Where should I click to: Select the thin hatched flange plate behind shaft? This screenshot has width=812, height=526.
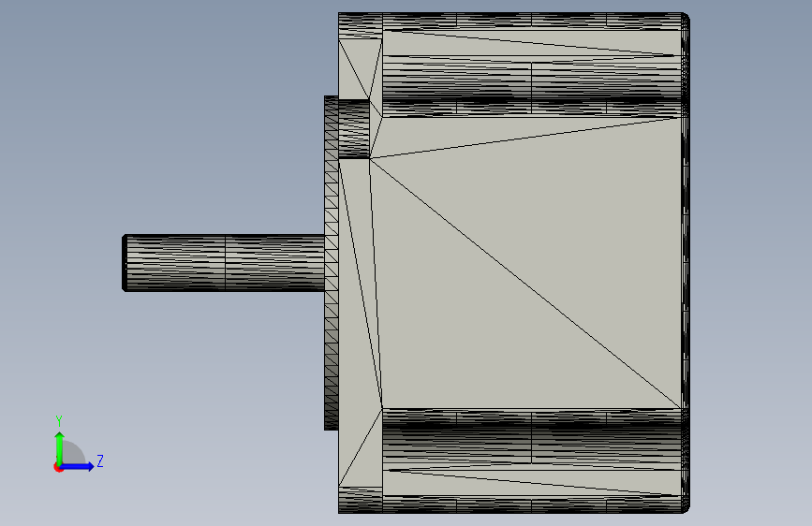[x=331, y=263]
